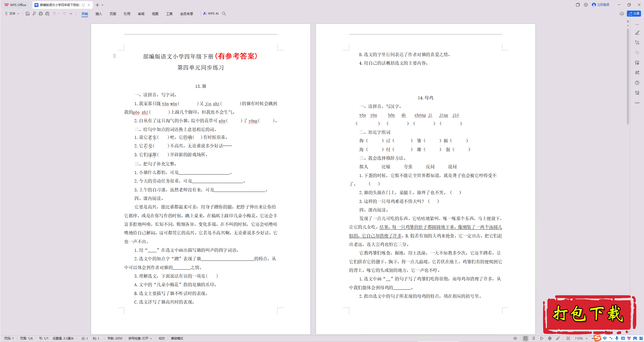The height and width of the screenshot is (342, 644).
Task: Click the Insert/插入 tab
Action: (98, 14)
